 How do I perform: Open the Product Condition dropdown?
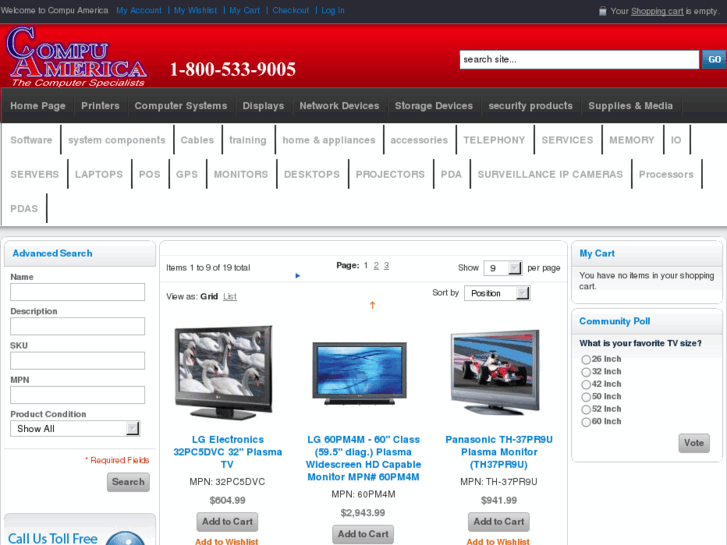[75, 429]
